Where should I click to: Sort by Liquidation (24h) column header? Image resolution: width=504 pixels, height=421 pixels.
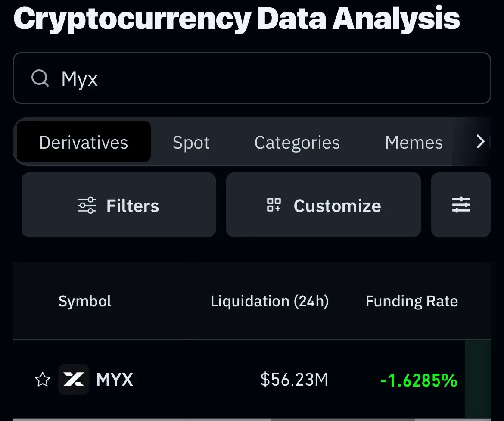269,301
